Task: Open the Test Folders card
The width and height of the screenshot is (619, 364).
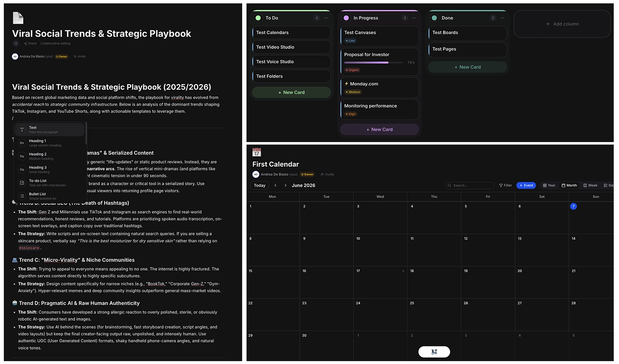Action: click(291, 76)
